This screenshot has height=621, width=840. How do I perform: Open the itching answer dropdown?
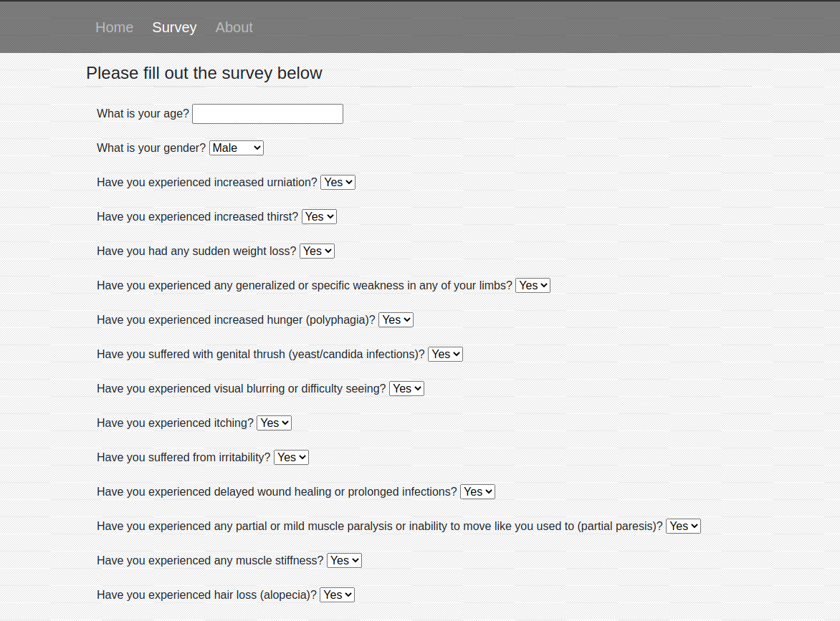[x=275, y=423]
